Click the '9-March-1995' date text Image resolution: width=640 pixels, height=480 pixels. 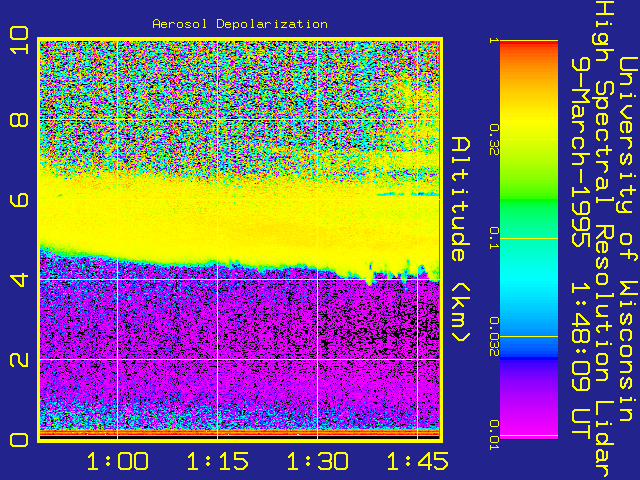click(580, 151)
